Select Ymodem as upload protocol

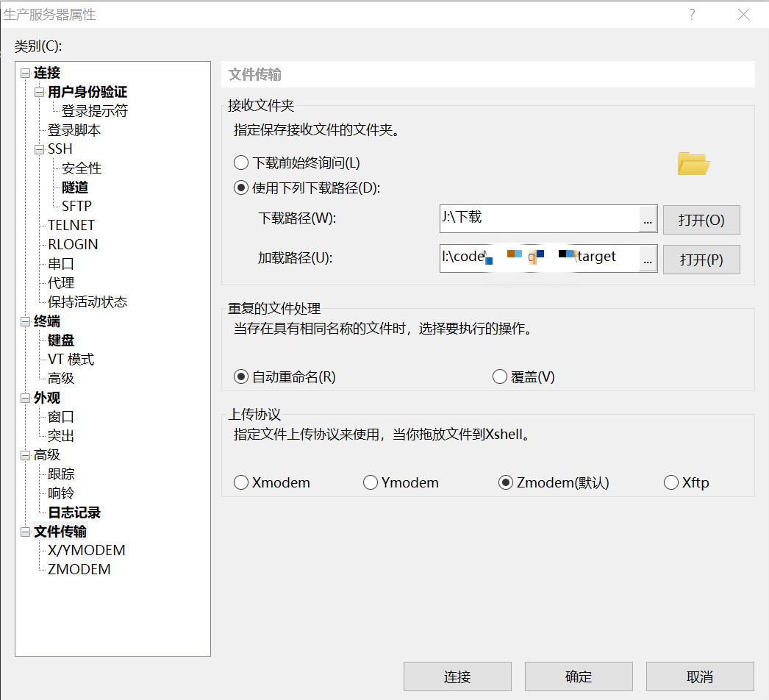[x=371, y=483]
